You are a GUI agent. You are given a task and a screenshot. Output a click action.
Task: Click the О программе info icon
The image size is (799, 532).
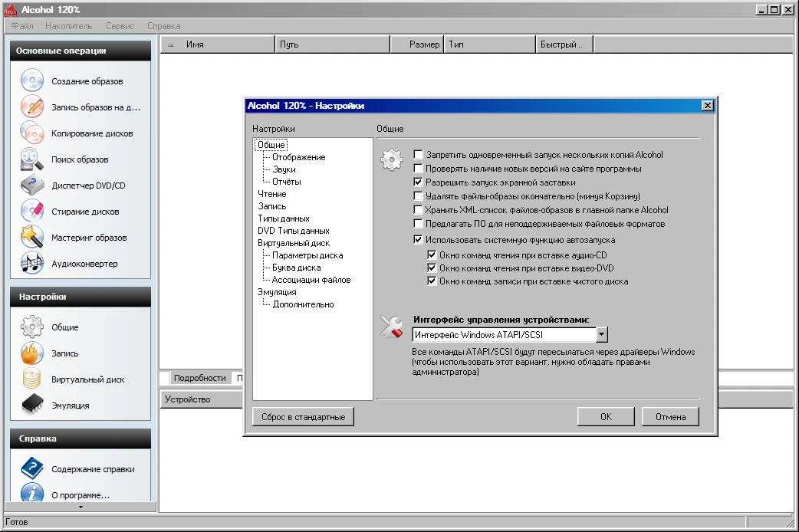click(x=32, y=492)
